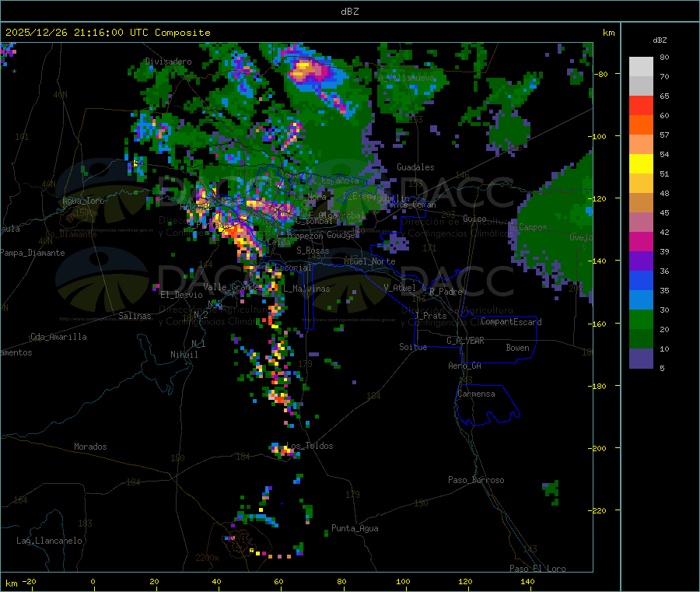Select the Atuel_Norte label

pos(369,261)
